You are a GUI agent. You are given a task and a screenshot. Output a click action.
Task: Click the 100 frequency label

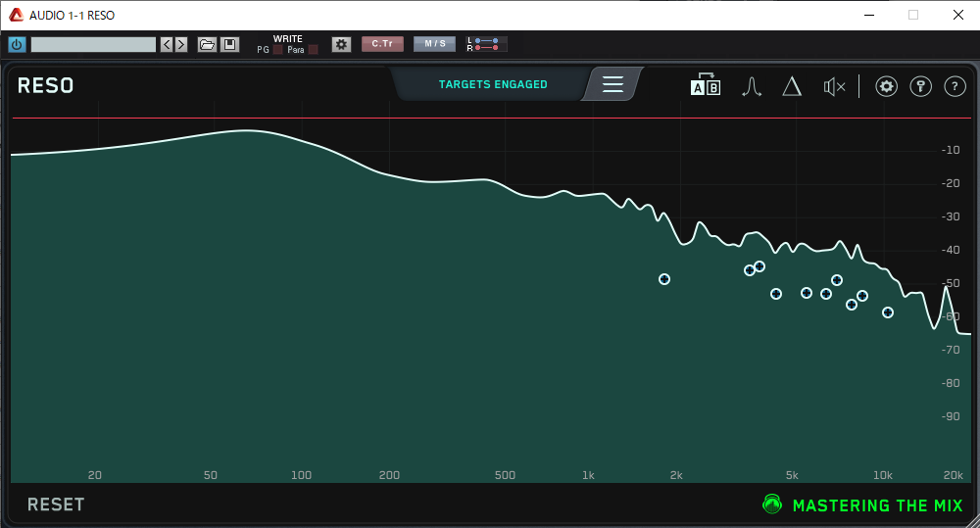(x=301, y=475)
